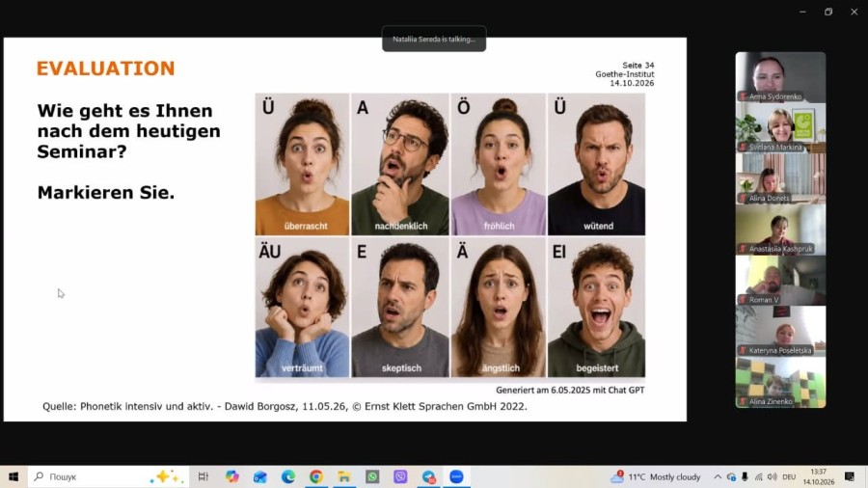The width and height of the screenshot is (868, 488).
Task: Select Roman V's video thumbnail
Action: 780,281
